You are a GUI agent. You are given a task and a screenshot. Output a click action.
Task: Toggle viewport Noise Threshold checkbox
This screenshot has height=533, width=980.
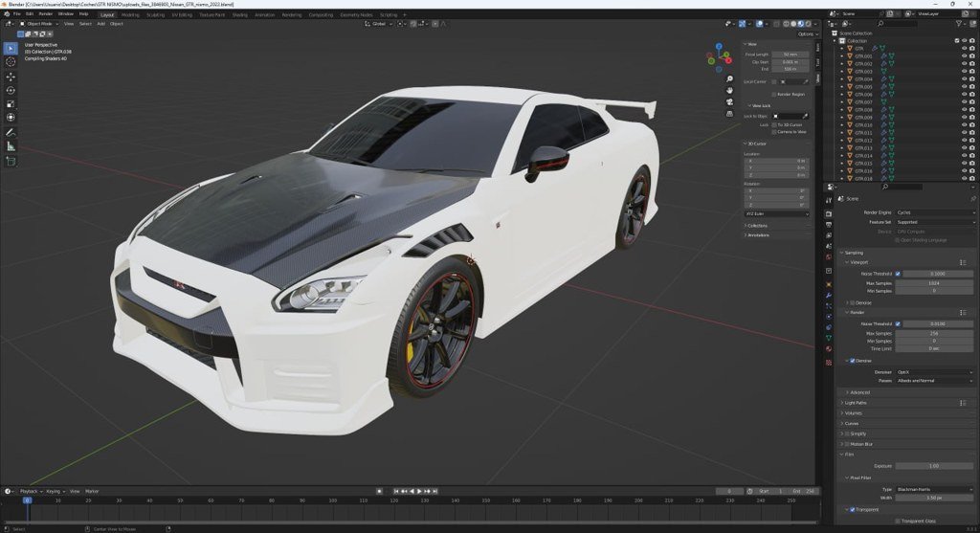coord(898,274)
